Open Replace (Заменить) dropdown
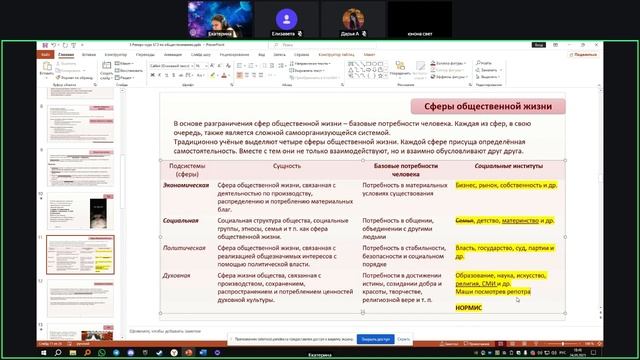This screenshot has width=640, height=360. click(489, 70)
